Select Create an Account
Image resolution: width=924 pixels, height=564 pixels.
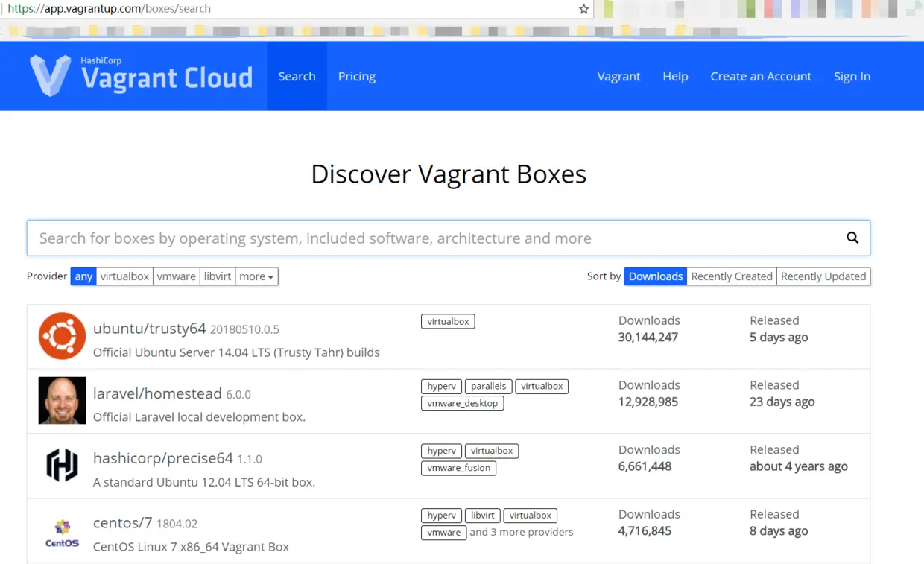tap(761, 76)
